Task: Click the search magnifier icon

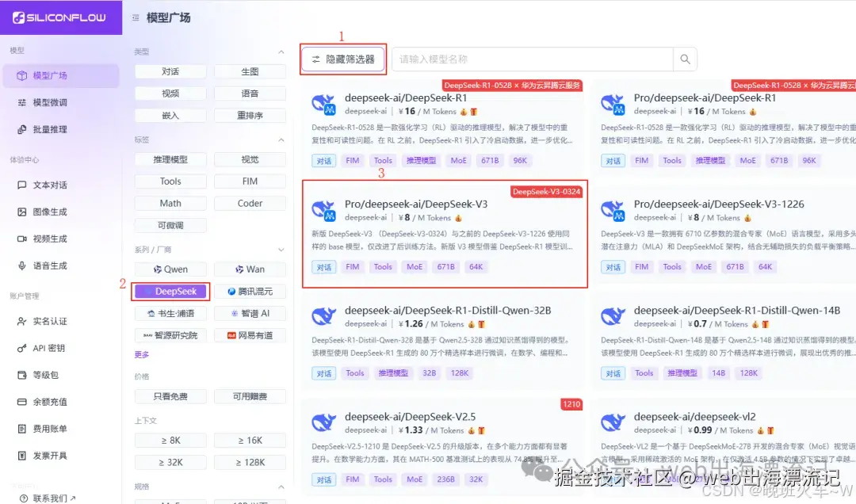Action: click(685, 59)
